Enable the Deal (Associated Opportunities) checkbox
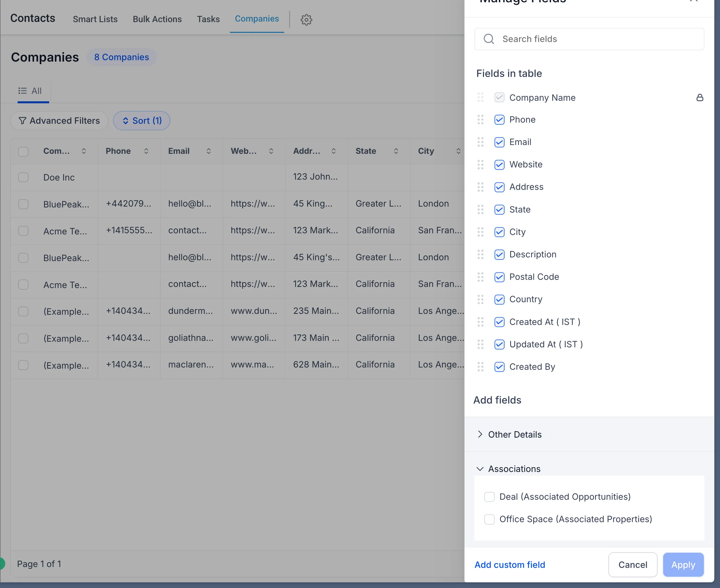 489,497
